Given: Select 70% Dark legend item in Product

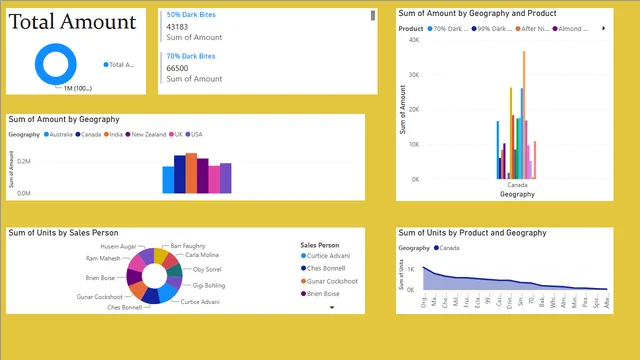Looking at the screenshot, I should 447,29.
